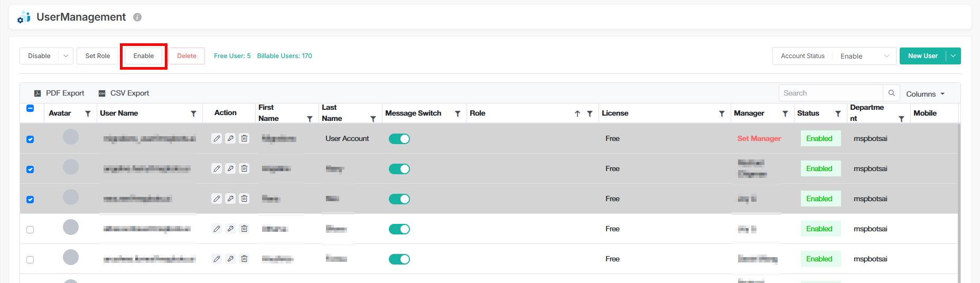Open the Avatar column filter icon
The image size is (980, 283).
[88, 114]
